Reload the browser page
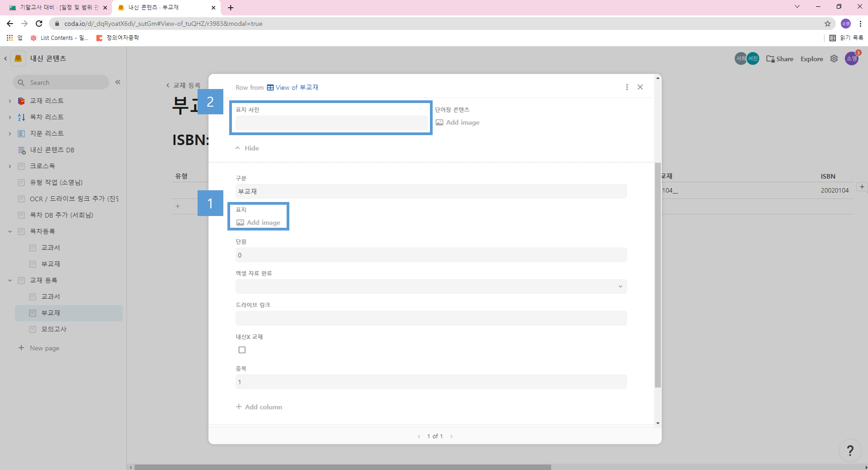Viewport: 868px width, 470px height. [39, 23]
